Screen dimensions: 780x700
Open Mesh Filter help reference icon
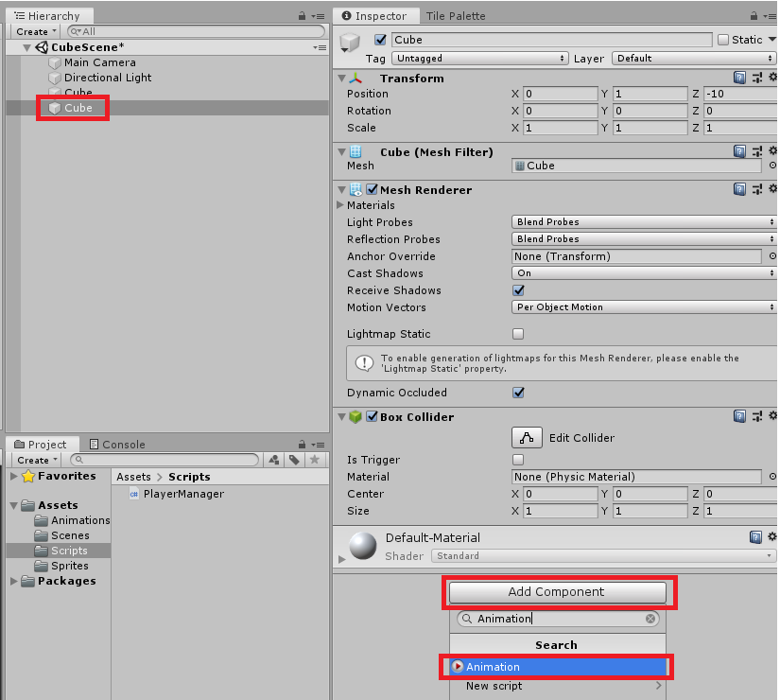739,151
